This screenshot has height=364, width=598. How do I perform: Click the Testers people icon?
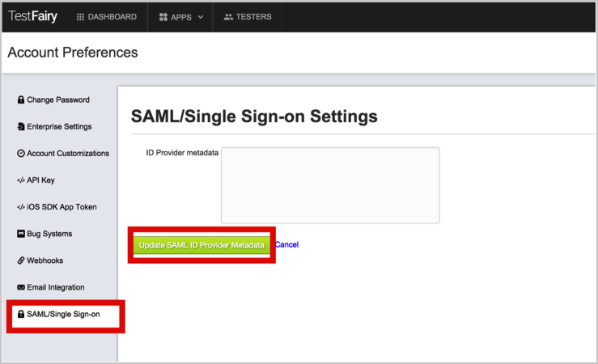[x=228, y=17]
